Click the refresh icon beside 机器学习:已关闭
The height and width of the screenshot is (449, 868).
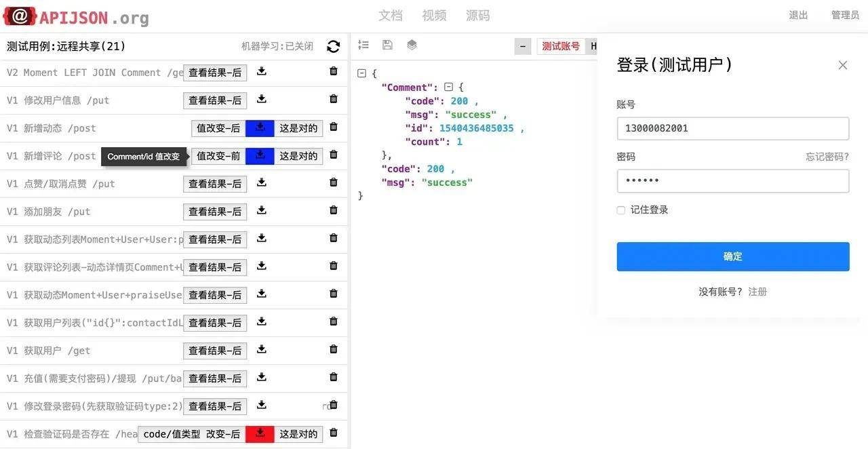(x=333, y=46)
